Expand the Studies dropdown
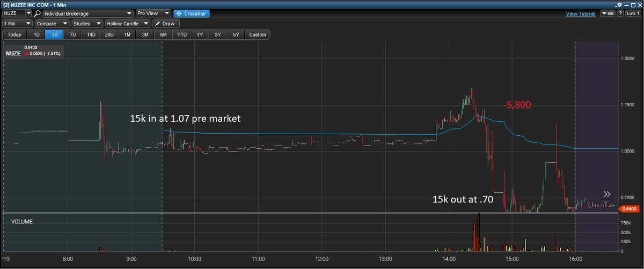 click(x=87, y=24)
